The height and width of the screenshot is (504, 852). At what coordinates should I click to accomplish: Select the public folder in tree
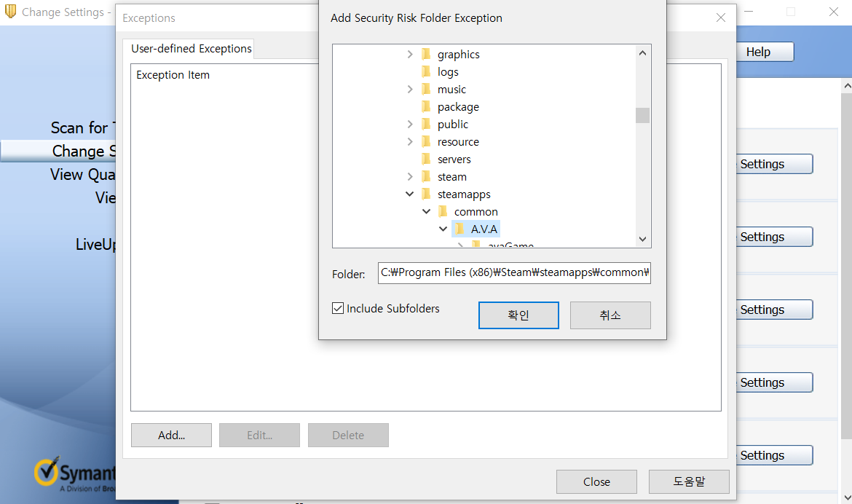[x=452, y=125]
